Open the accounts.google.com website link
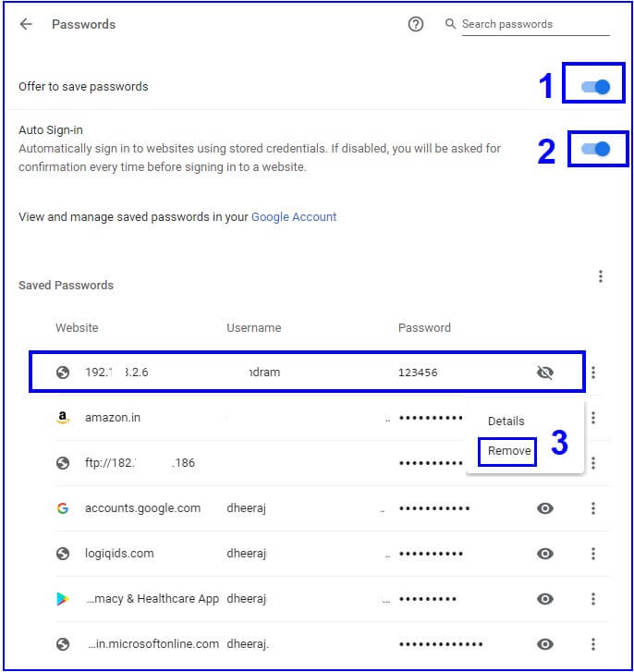The height and width of the screenshot is (672, 634). (x=142, y=508)
